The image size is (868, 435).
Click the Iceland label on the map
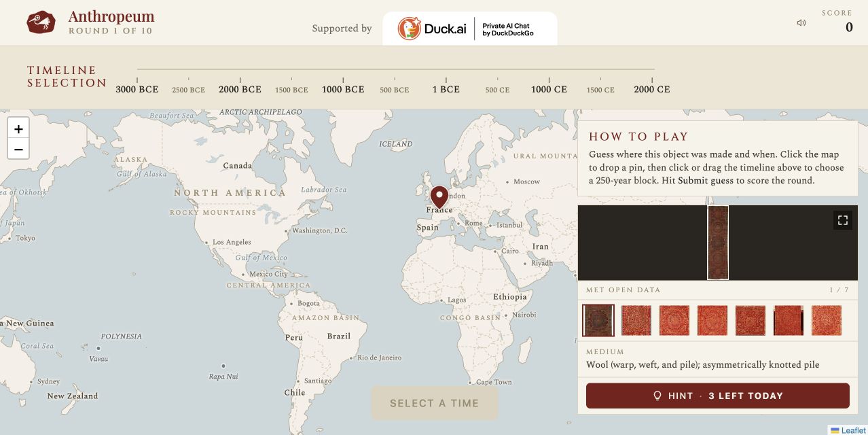point(396,144)
